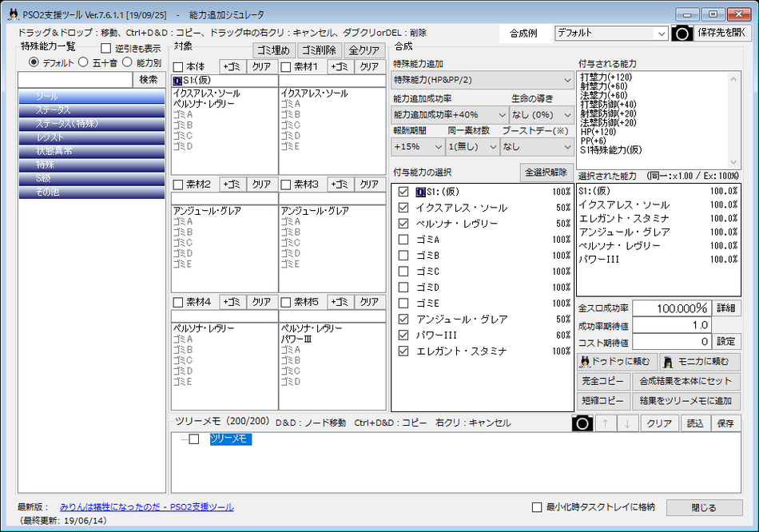759x532 pixels.
Task: Click 保存 button in ツリーメモ toolbar
Action: (725, 423)
